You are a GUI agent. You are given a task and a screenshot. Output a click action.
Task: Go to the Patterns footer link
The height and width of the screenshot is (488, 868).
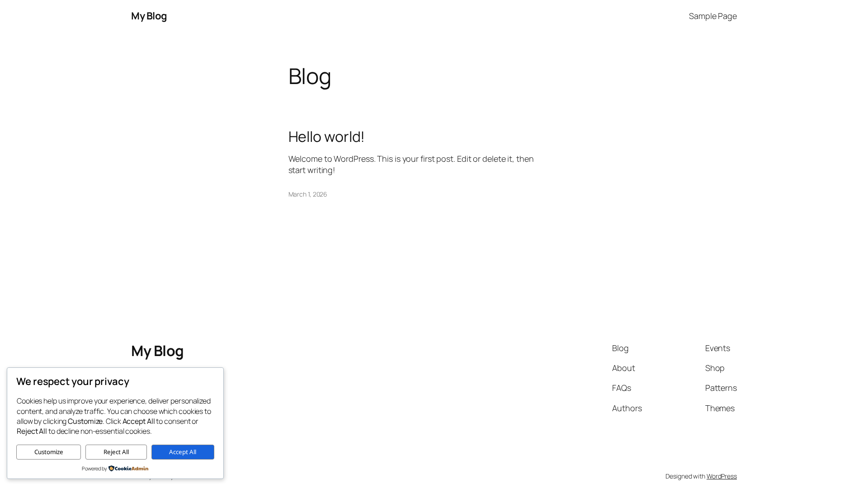(x=721, y=388)
